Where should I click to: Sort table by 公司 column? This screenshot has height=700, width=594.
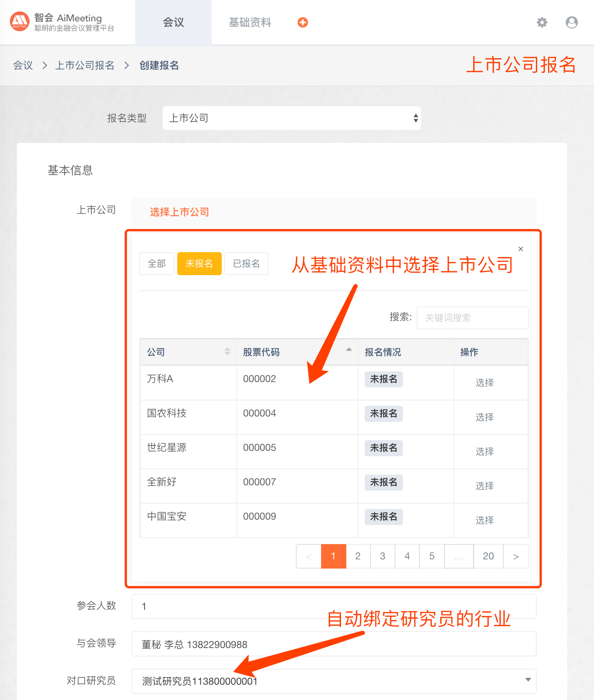227,352
